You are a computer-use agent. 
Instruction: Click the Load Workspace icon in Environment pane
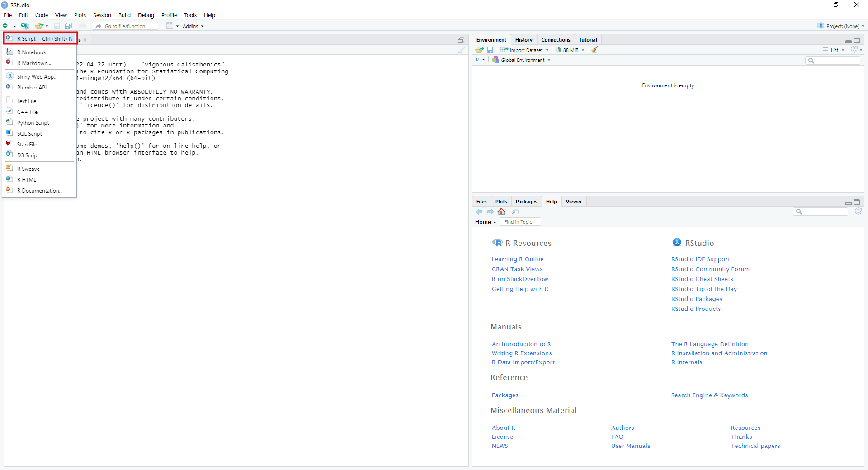pyautogui.click(x=480, y=50)
